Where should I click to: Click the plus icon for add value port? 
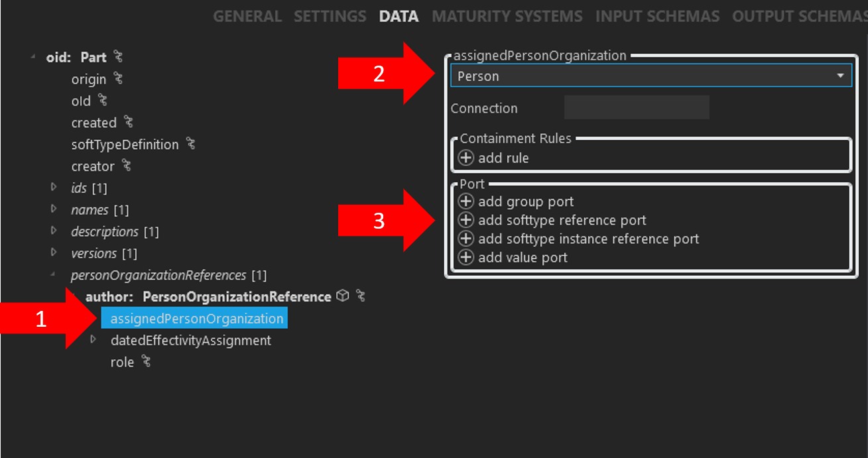point(466,257)
